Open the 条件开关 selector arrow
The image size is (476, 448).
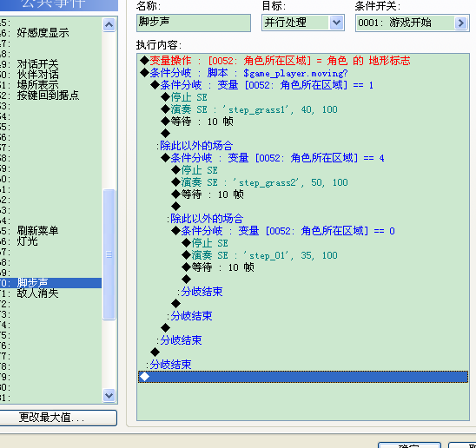click(461, 23)
